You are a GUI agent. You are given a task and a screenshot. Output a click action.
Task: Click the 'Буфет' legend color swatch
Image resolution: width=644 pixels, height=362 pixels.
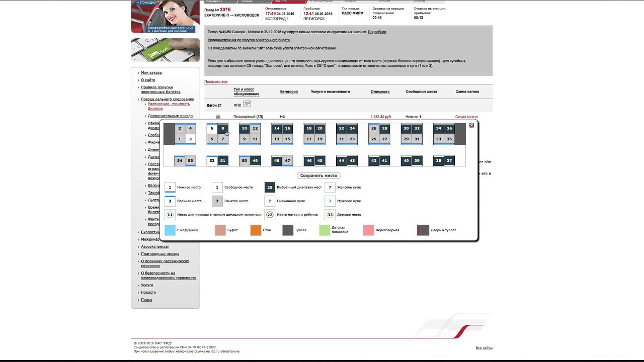[x=220, y=230]
